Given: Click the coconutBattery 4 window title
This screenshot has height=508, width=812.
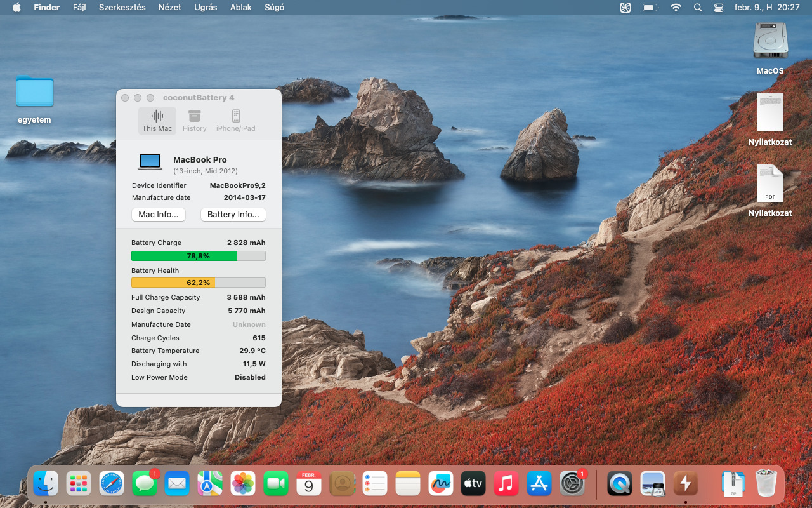Looking at the screenshot, I should click(x=199, y=97).
